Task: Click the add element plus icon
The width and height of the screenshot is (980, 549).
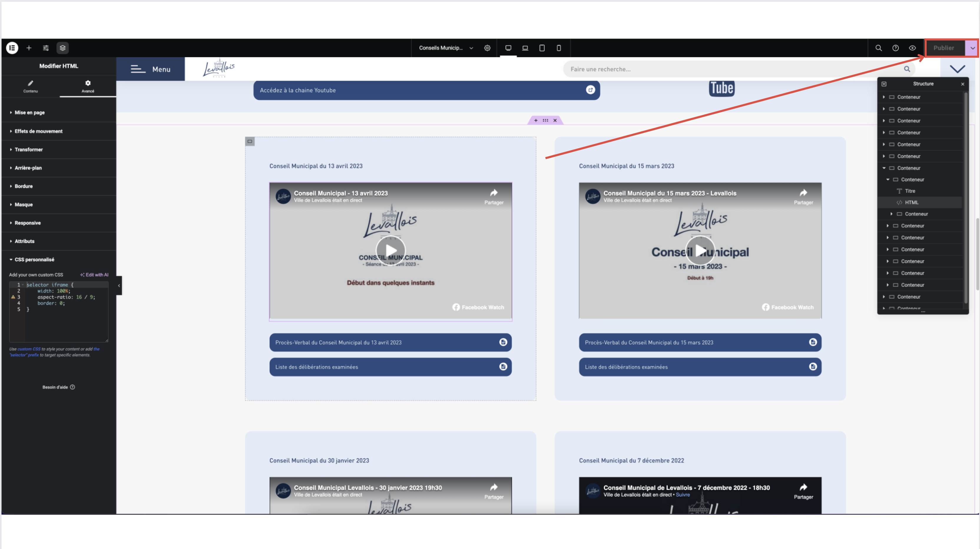Action: point(29,48)
